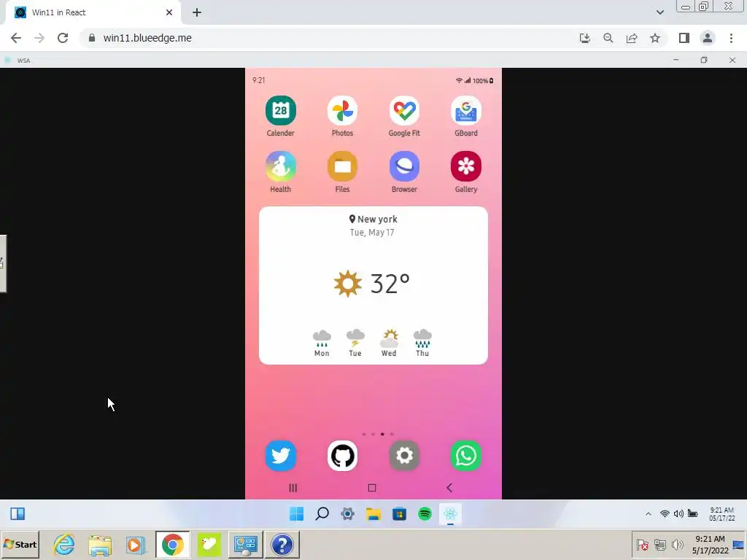Click the address bar win11.blueedge.me
Viewport: 747px width, 560px height.
click(147, 38)
